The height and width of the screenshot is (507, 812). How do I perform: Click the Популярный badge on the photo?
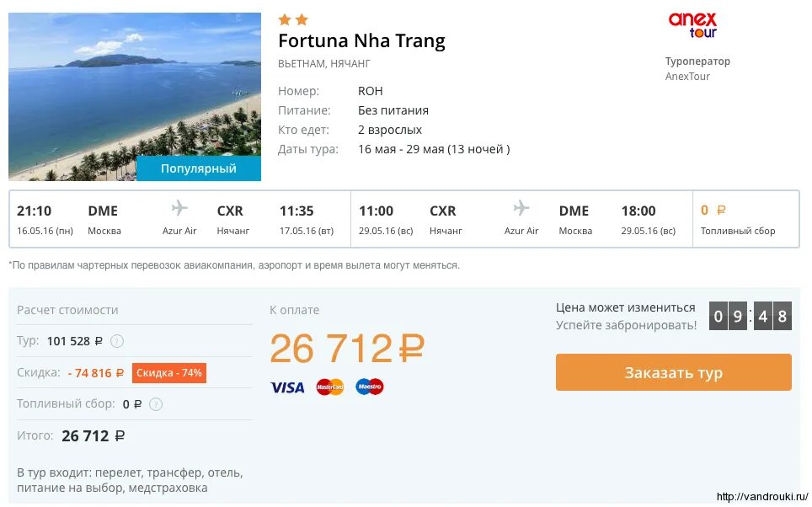[x=199, y=168]
